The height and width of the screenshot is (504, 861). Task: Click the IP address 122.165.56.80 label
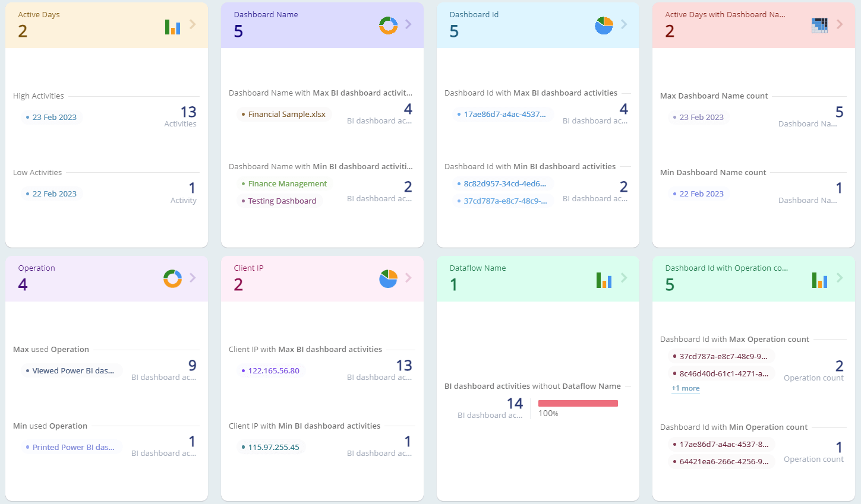click(272, 370)
